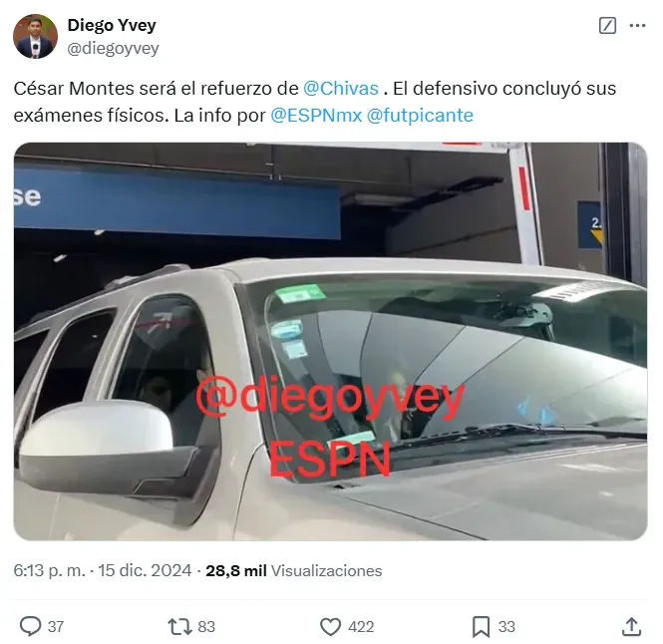The width and height of the screenshot is (663, 644).
Task: Click the Grok slash square icon
Action: [607, 26]
